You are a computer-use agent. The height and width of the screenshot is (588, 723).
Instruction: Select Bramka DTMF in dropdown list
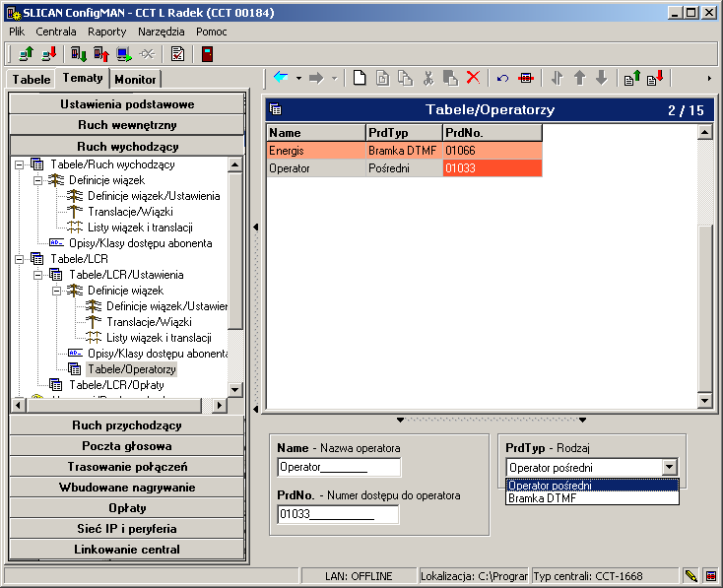(592, 498)
